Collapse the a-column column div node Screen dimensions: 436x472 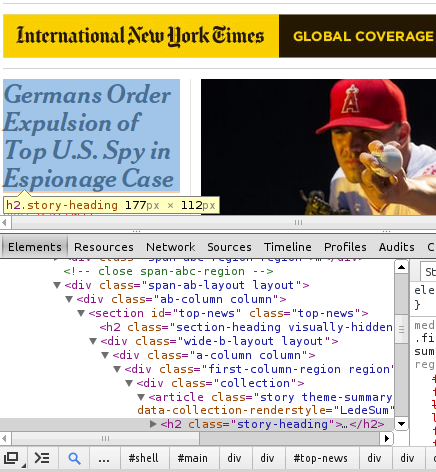point(105,355)
